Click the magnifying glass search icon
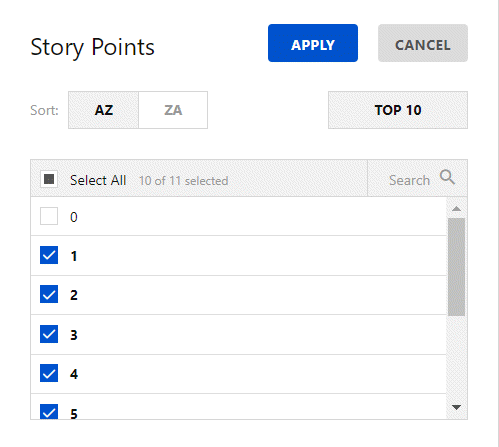This screenshot has width=499, height=447. click(447, 177)
